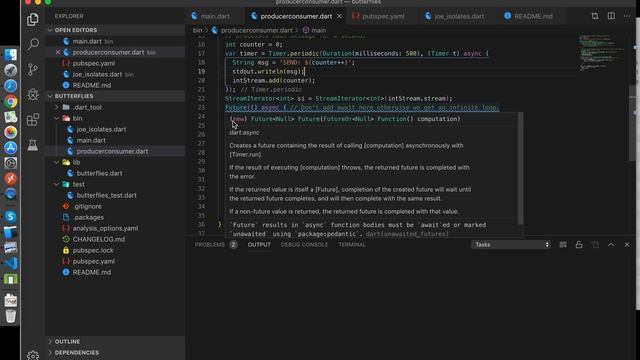Close the producerconsumer.dart tab
The height and width of the screenshot is (360, 640).
tap(339, 16)
